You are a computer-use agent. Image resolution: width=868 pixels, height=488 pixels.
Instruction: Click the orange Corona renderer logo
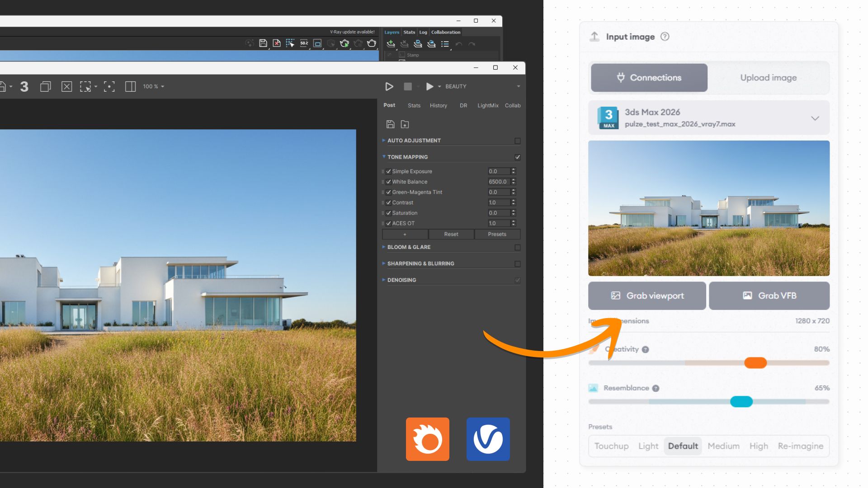point(427,439)
